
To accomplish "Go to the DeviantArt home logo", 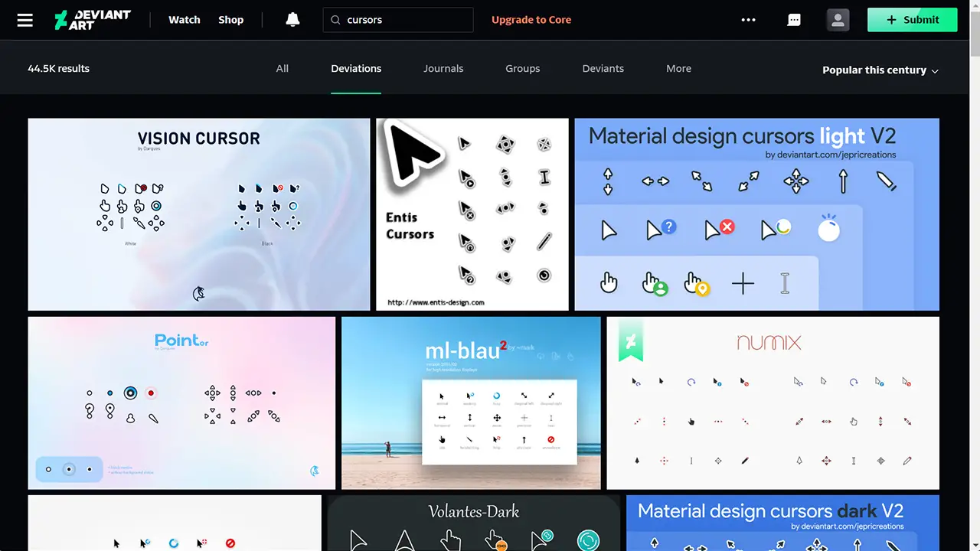I will coord(93,20).
